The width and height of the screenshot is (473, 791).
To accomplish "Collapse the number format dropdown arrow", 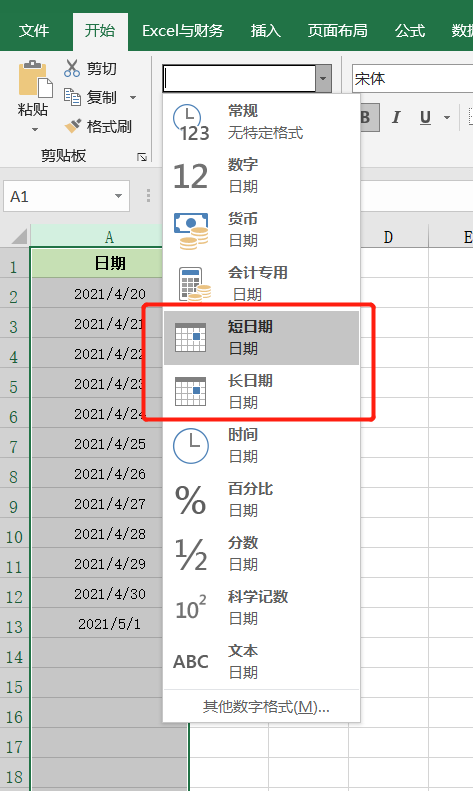I will 323,79.
